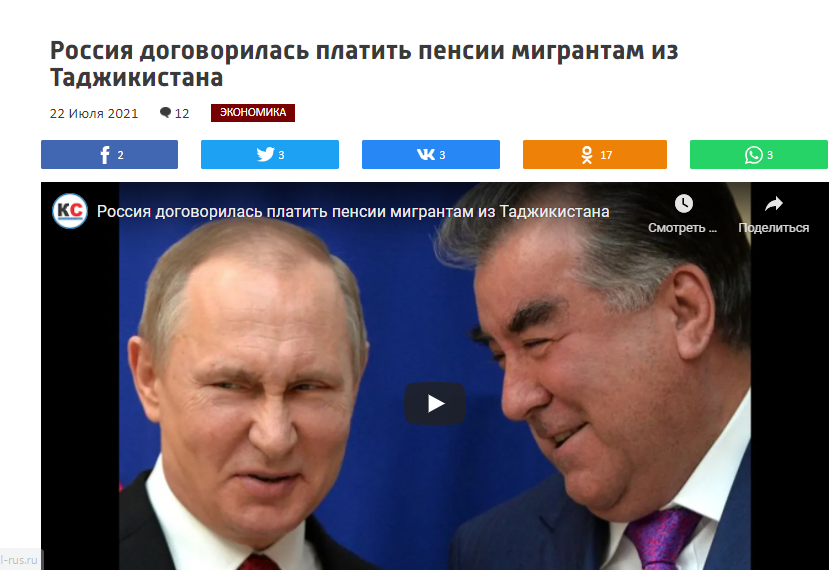Click the publication date 22 Июля 2021
This screenshot has height=570, width=836.
[x=94, y=114]
